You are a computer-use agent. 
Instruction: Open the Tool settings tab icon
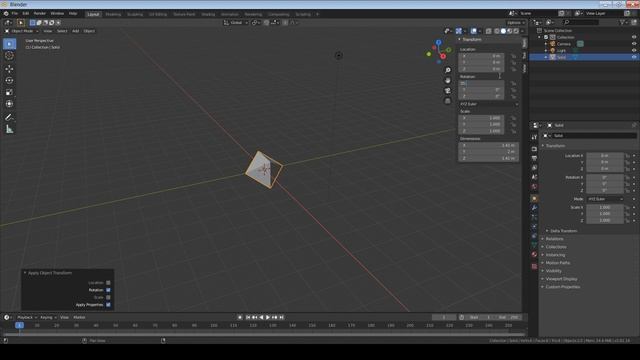point(534,138)
